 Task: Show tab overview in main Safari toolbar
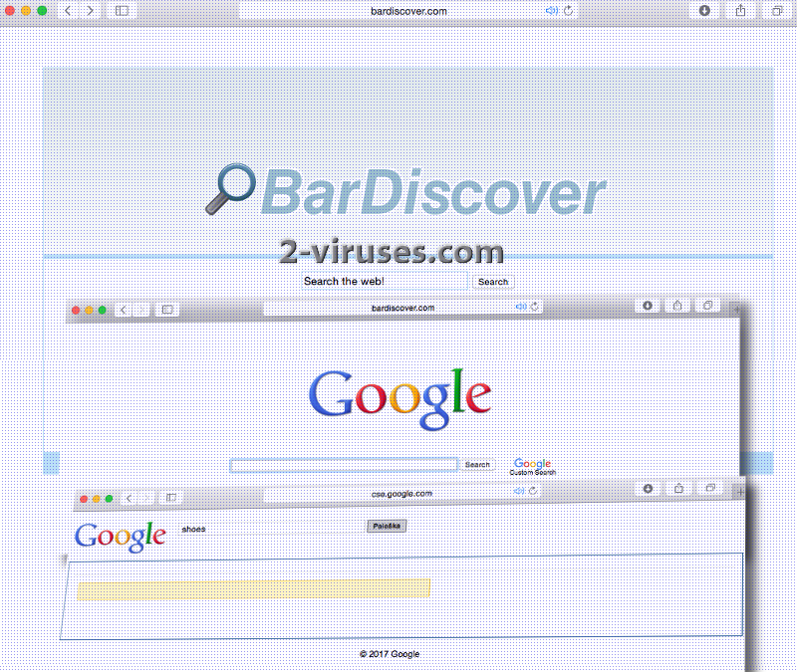coord(777,11)
